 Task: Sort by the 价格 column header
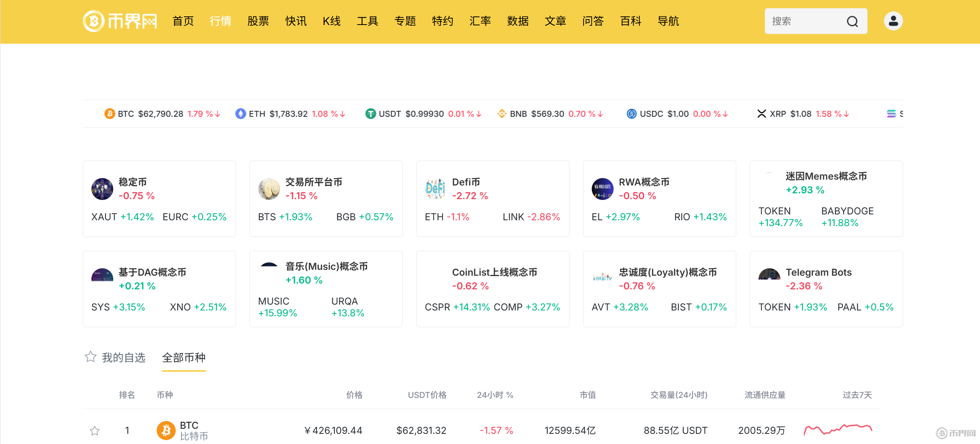pyautogui.click(x=354, y=395)
